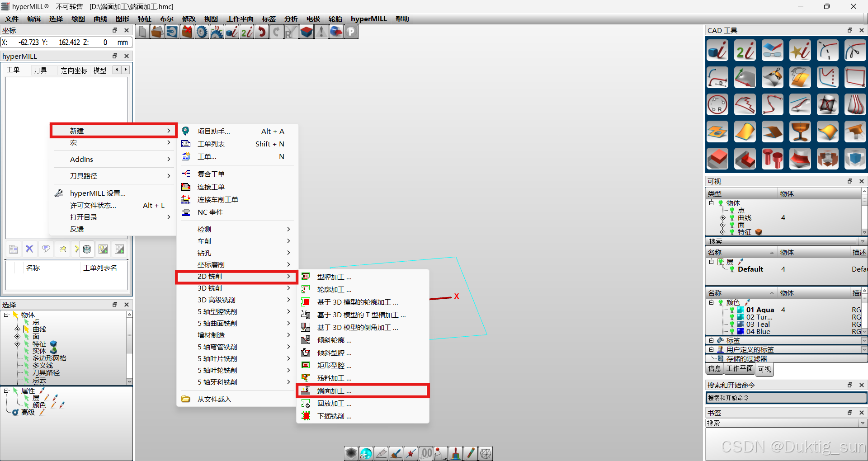Click the save toolbar icon

click(172, 32)
